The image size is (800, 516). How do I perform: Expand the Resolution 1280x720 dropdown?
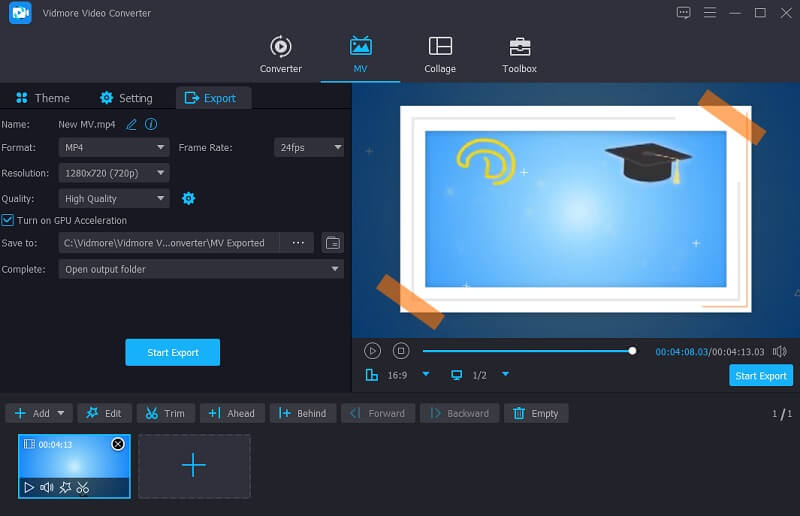coord(114,173)
